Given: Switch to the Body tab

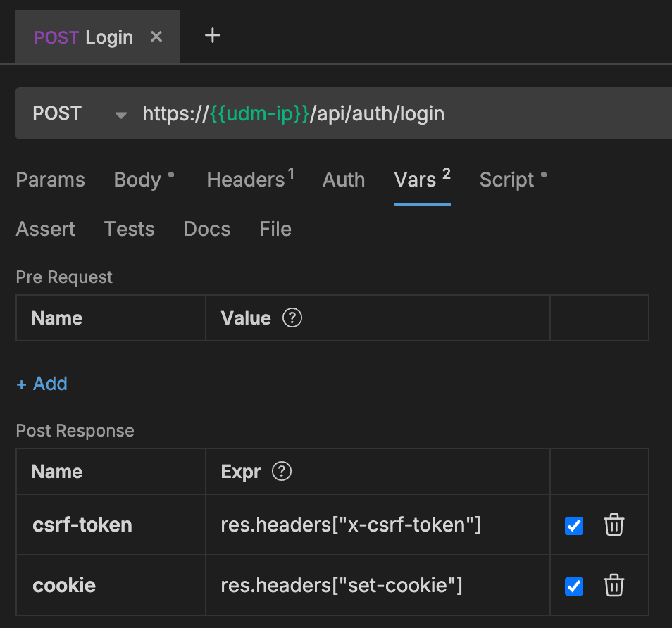Looking at the screenshot, I should click(x=138, y=180).
